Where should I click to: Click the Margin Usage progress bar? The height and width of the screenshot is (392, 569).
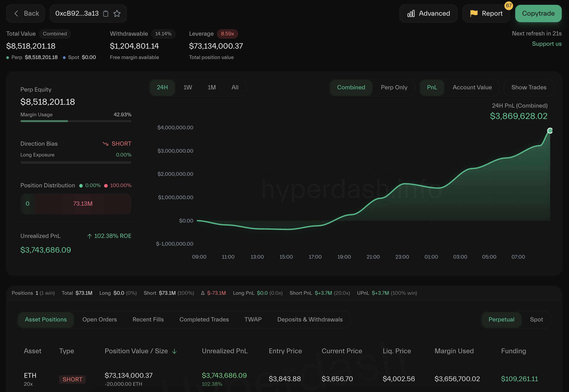76,121
